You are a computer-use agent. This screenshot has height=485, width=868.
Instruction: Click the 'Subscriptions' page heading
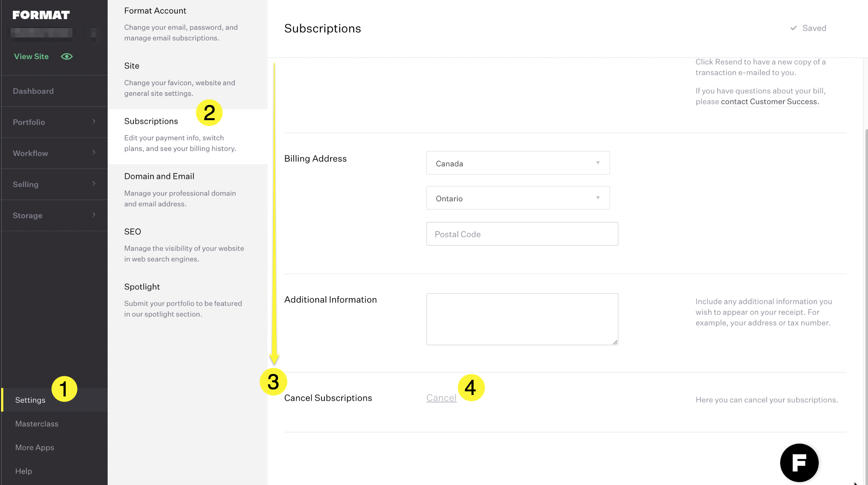coord(322,28)
